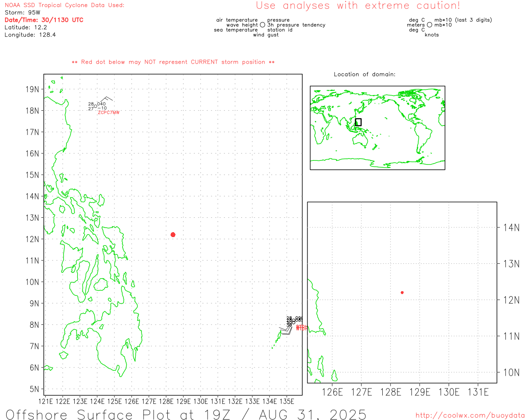Click the 10N label on zoomed inset map
The height and width of the screenshot is (420, 525).
pyautogui.click(x=511, y=372)
